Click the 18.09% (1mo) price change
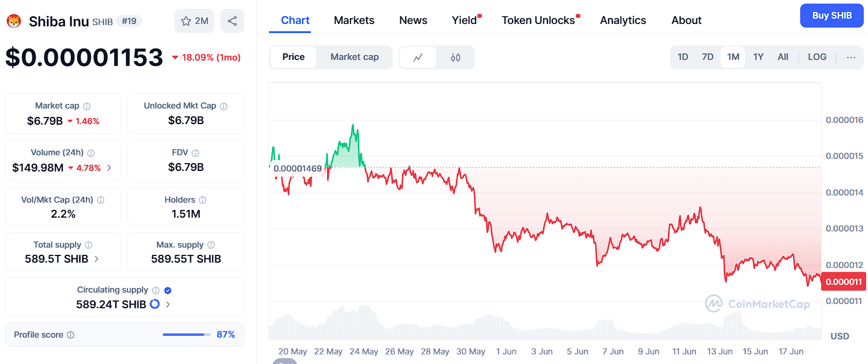 pyautogui.click(x=206, y=58)
